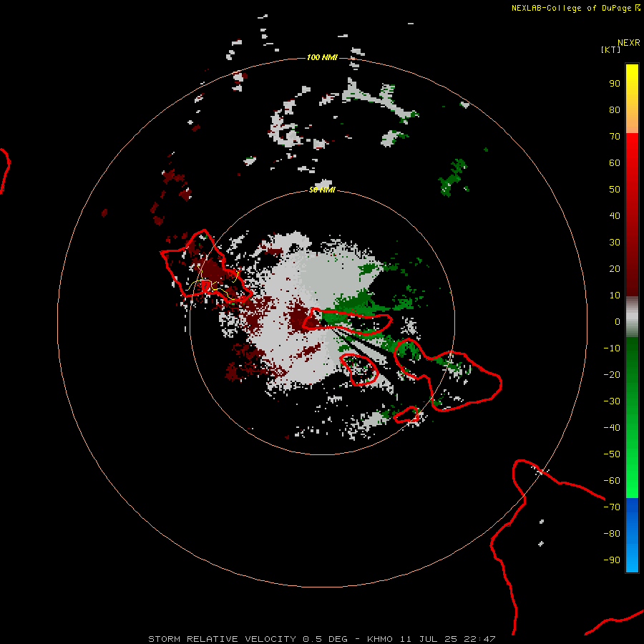The image size is (644, 644).
Task: Click the NEXLAB-College of DuPage watermark text
Action: click(x=575, y=8)
